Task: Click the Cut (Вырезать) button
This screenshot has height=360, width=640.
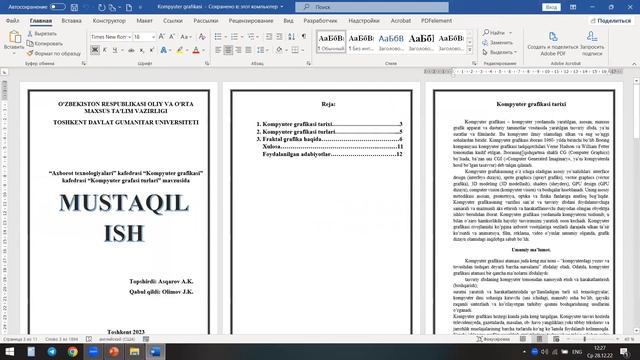Action: point(42,34)
